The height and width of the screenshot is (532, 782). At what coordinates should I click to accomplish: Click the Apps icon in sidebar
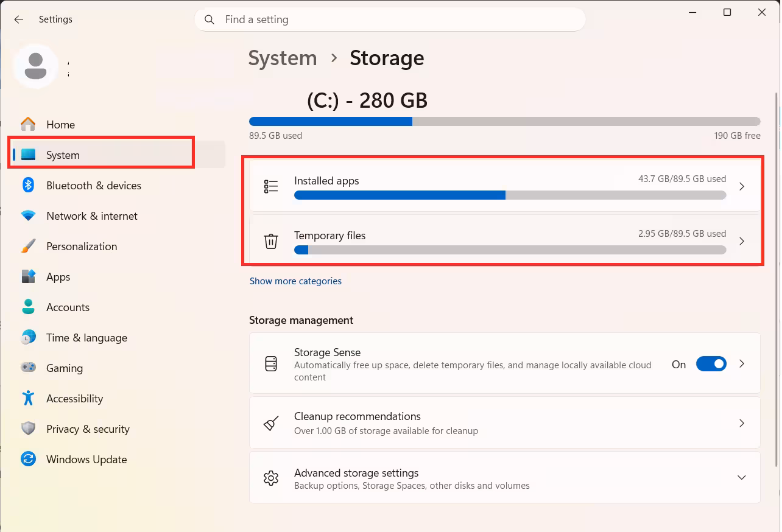point(28,276)
